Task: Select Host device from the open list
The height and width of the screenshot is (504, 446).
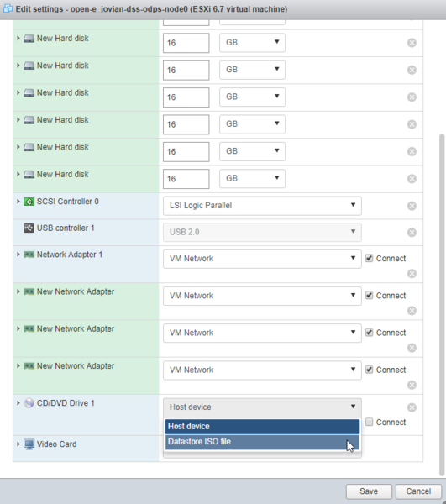Action: tap(262, 427)
